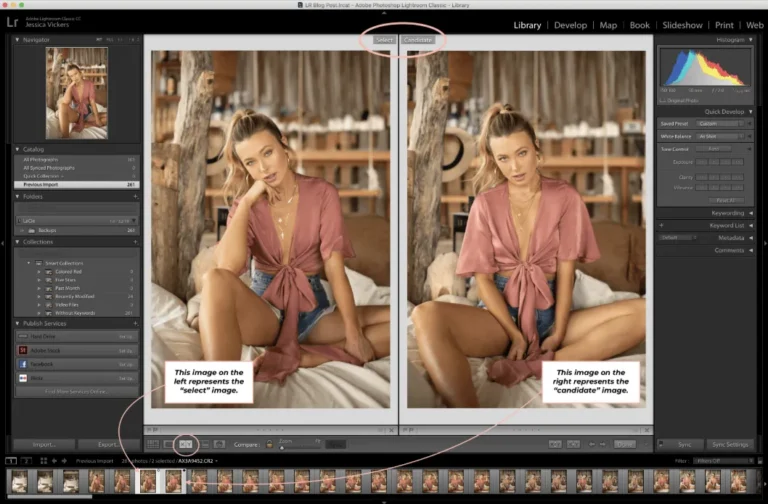Click the Export button
Image resolution: width=768 pixels, height=504 pixels.
point(109,444)
